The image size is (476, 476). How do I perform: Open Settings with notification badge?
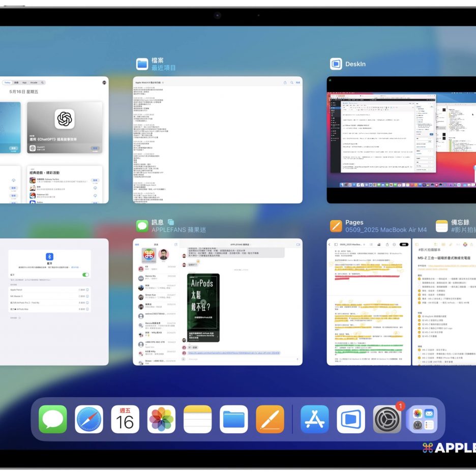pyautogui.click(x=387, y=419)
